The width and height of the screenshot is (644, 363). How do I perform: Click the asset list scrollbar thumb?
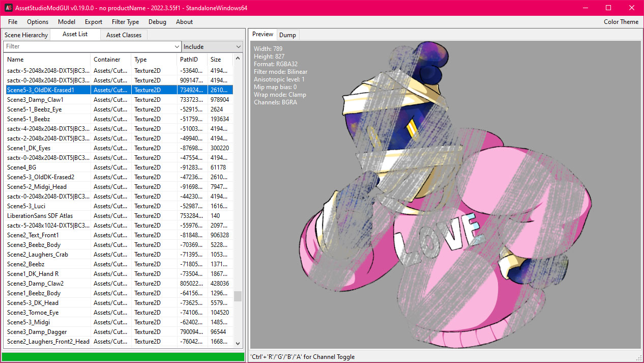pos(238,296)
